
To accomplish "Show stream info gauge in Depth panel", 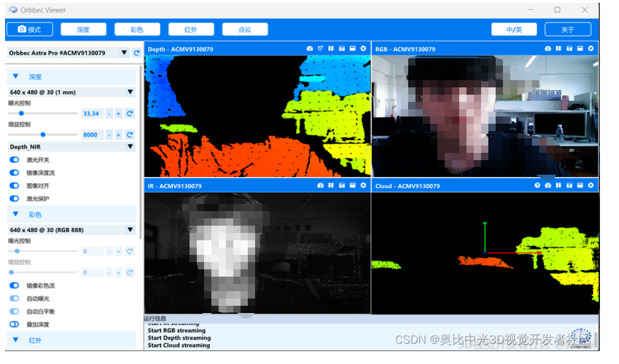I will [309, 49].
